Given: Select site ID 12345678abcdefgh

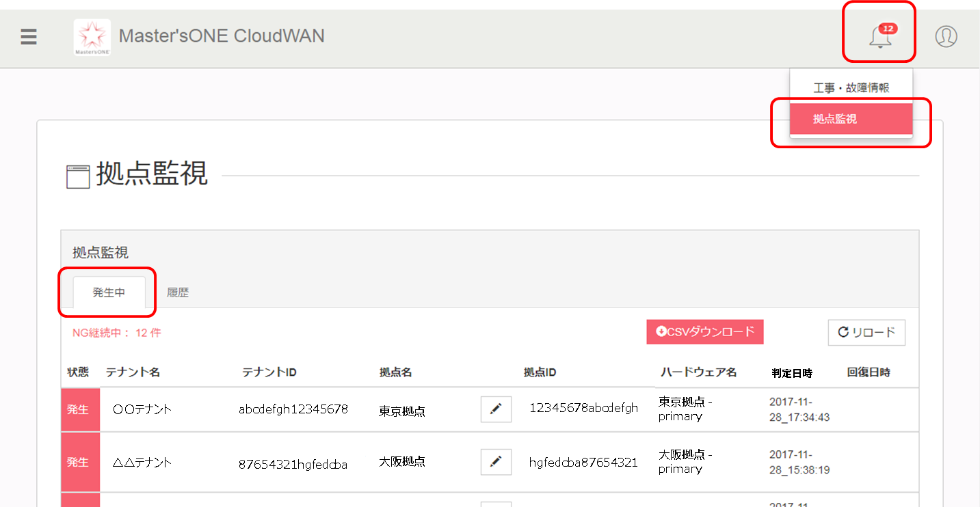Looking at the screenshot, I should coord(583,408).
